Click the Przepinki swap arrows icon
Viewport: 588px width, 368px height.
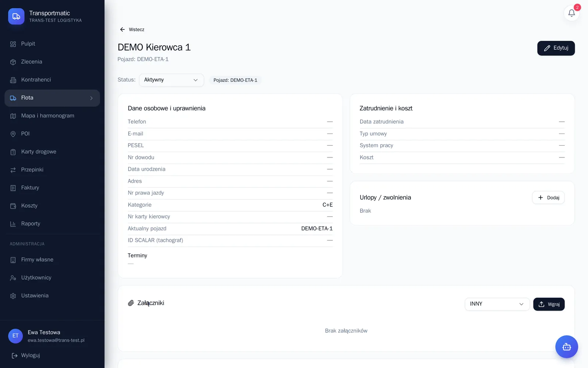pos(13,170)
